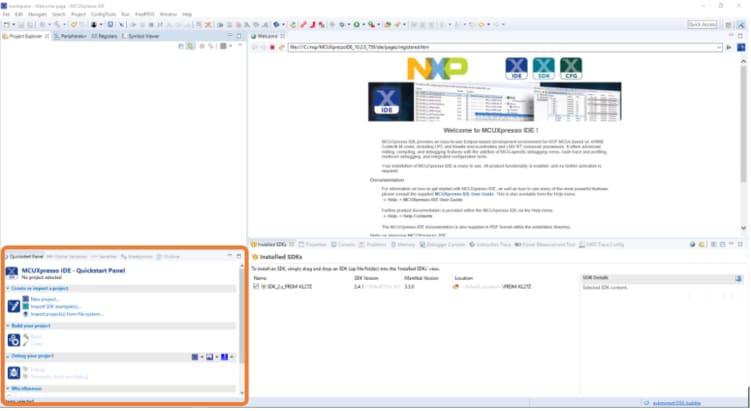Switch to the Peripherals+ tab
The height and width of the screenshot is (411, 751).
click(73, 35)
